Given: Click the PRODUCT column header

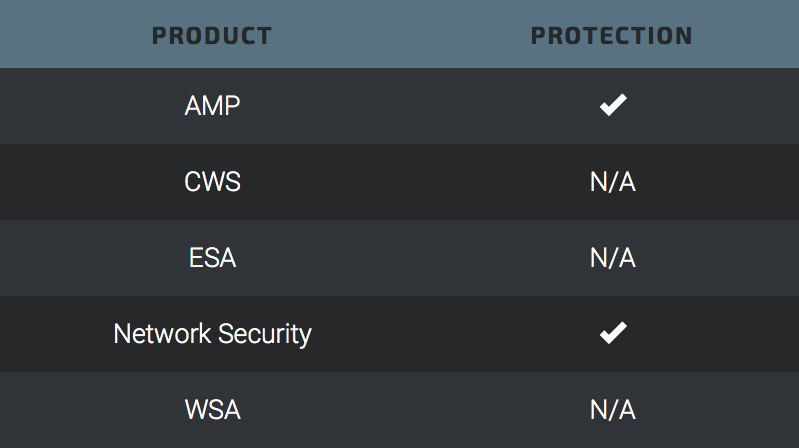Looking at the screenshot, I should click(212, 36).
